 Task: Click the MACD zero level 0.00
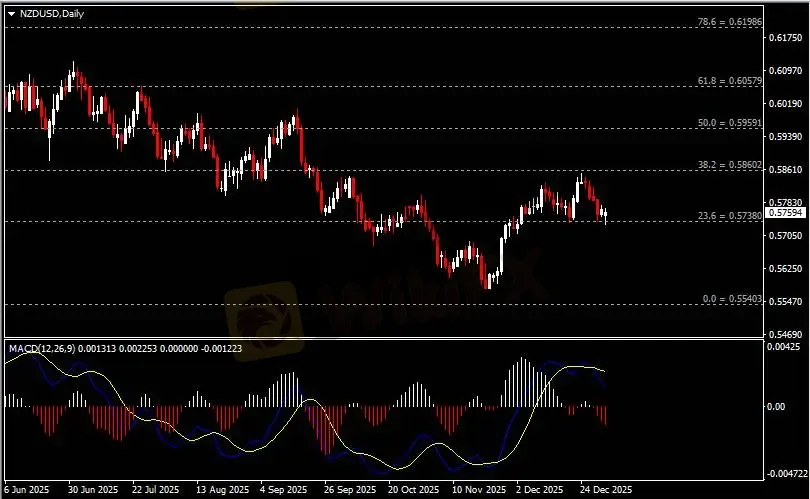(x=776, y=407)
